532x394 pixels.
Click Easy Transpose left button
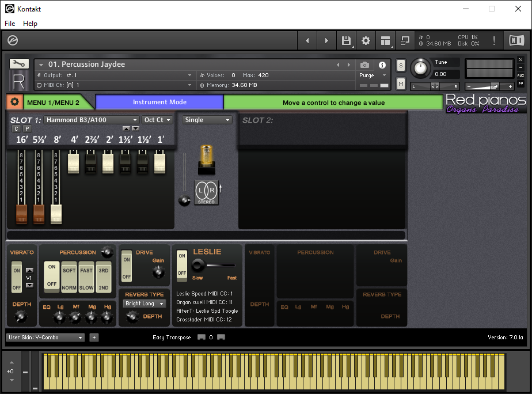202,337
